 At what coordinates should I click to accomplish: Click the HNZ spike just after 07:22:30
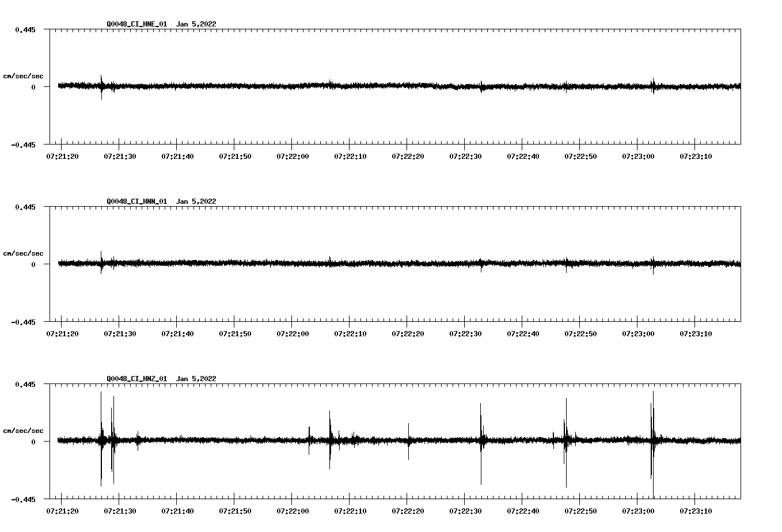pyautogui.click(x=481, y=443)
